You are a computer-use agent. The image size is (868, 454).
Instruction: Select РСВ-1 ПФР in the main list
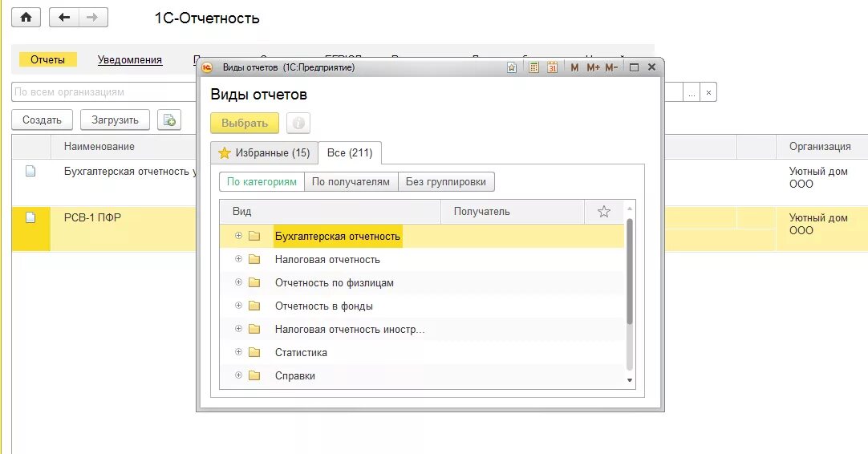point(92,217)
